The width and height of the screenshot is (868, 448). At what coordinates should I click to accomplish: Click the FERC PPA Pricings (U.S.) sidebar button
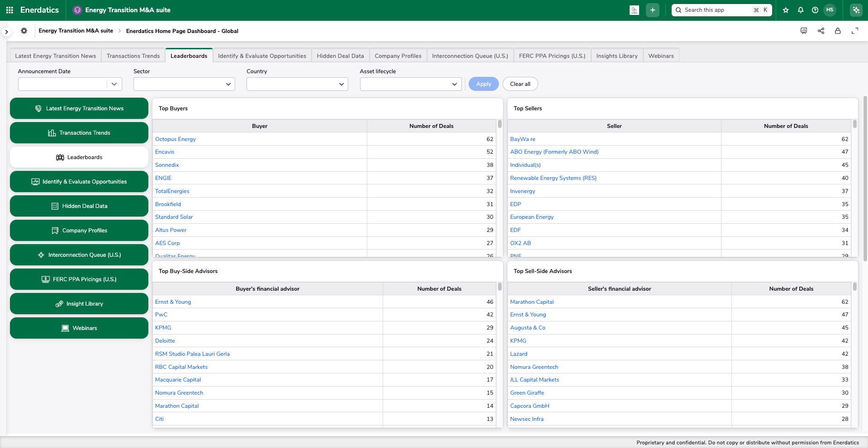tap(79, 279)
